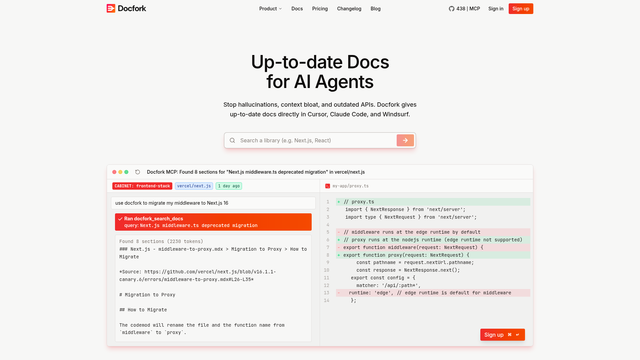Viewport: 640px width, 360px height.
Task: Click the refresh icon in demo titlebar
Action: point(138,172)
